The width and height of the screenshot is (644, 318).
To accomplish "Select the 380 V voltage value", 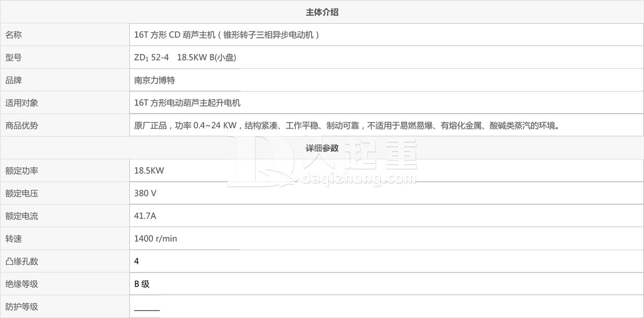I will (145, 193).
